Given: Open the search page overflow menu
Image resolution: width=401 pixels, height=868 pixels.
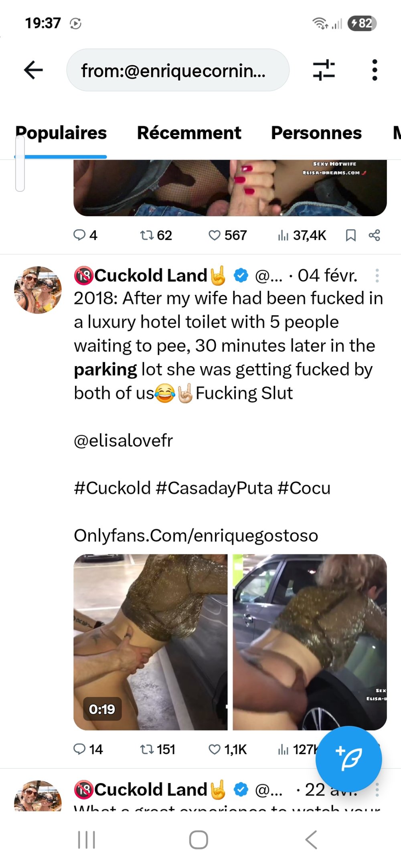Looking at the screenshot, I should click(x=375, y=70).
